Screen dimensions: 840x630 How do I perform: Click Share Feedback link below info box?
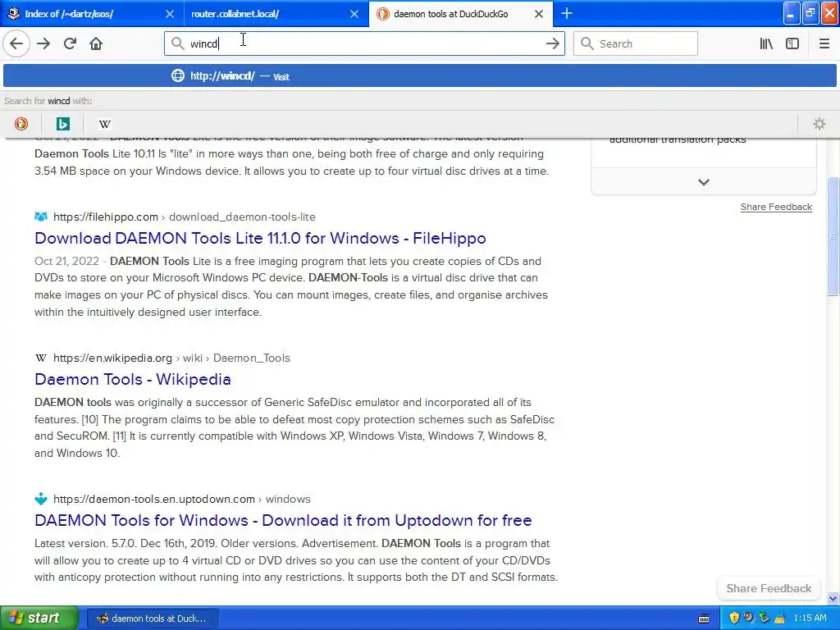pyautogui.click(x=776, y=207)
